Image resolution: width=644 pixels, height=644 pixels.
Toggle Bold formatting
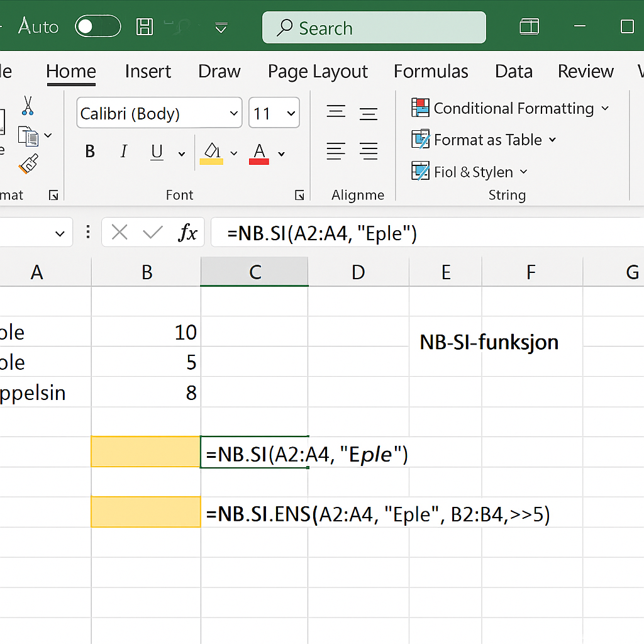tap(90, 152)
